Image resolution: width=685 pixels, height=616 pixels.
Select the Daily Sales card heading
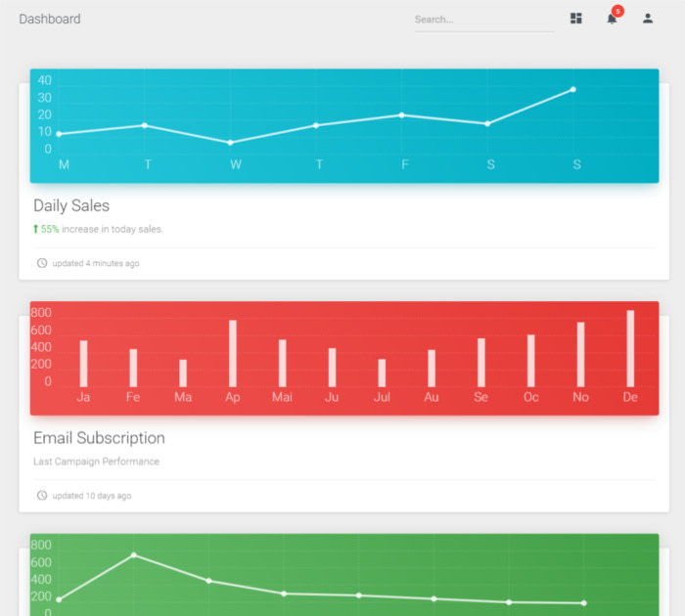[71, 205]
